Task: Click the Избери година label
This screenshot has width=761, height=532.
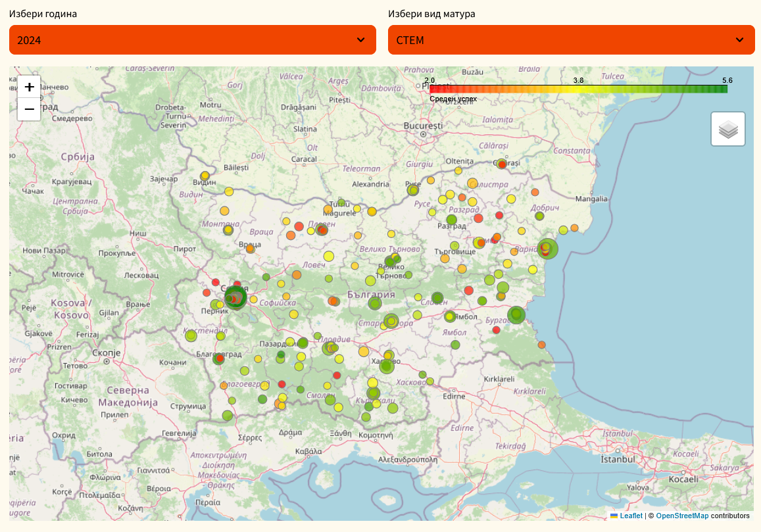Action: pyautogui.click(x=43, y=14)
